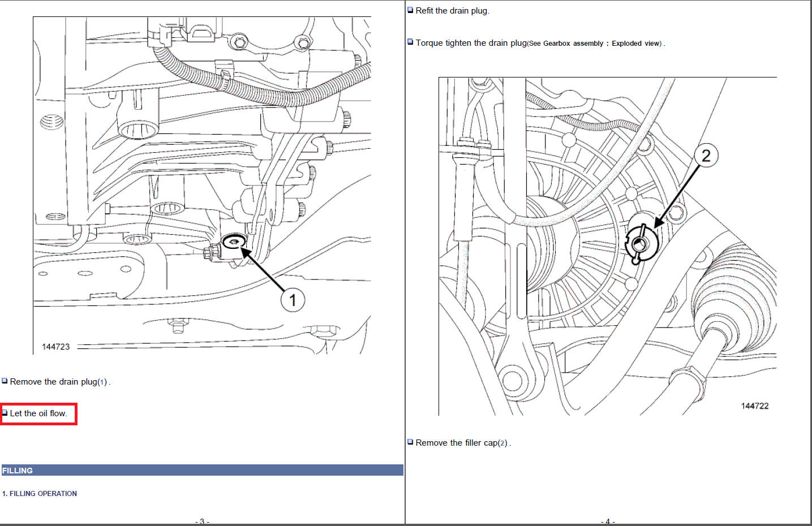
Task: Click the bullet beside "Remove the filler cap"
Action: point(410,442)
